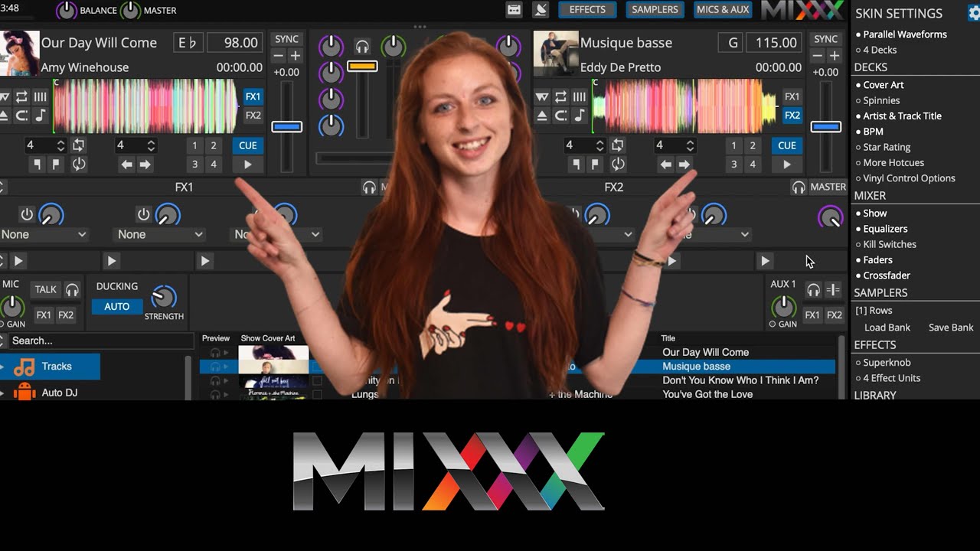980x551 pixels.
Task: Open beatloop size spinner on deck 2
Action: point(585,145)
